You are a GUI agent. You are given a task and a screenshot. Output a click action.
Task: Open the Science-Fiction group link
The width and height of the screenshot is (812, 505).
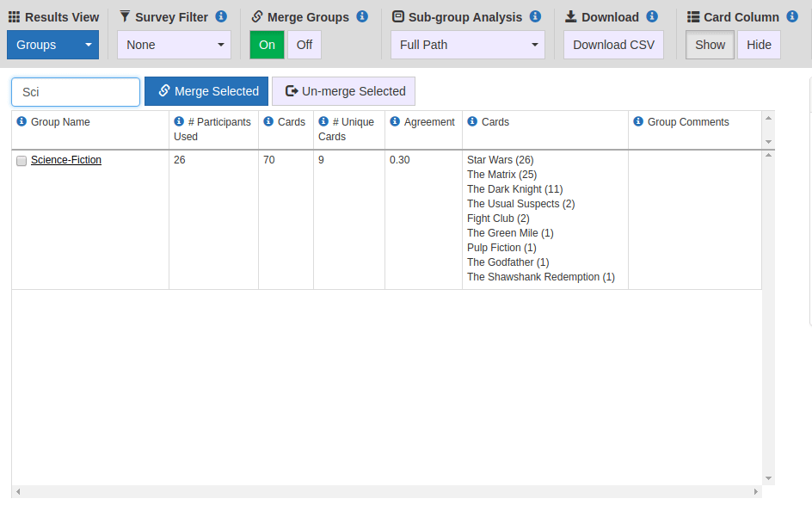click(x=65, y=160)
